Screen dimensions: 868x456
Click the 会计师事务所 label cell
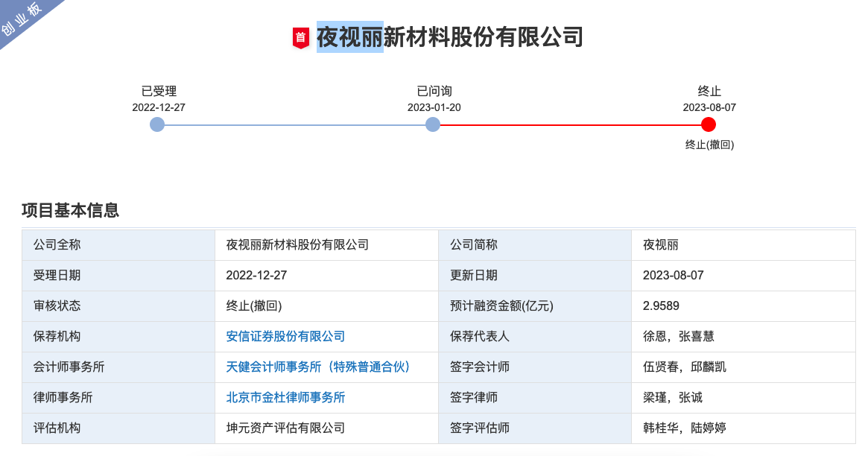118,367
